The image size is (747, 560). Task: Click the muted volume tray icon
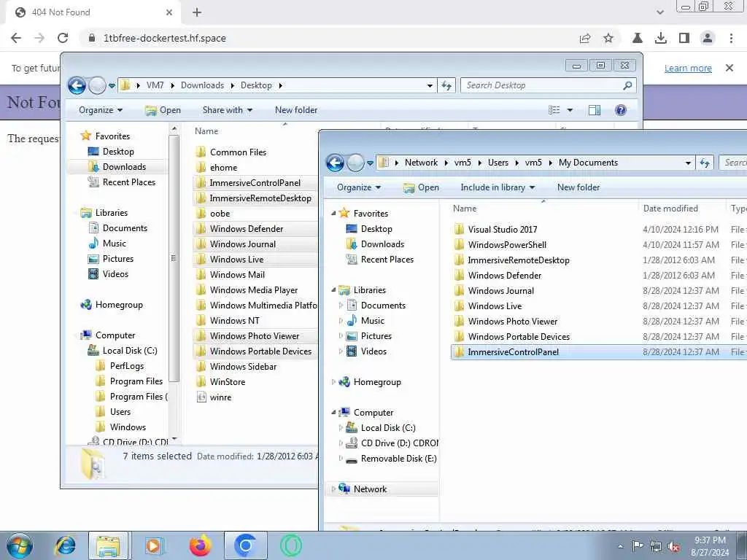(x=673, y=547)
